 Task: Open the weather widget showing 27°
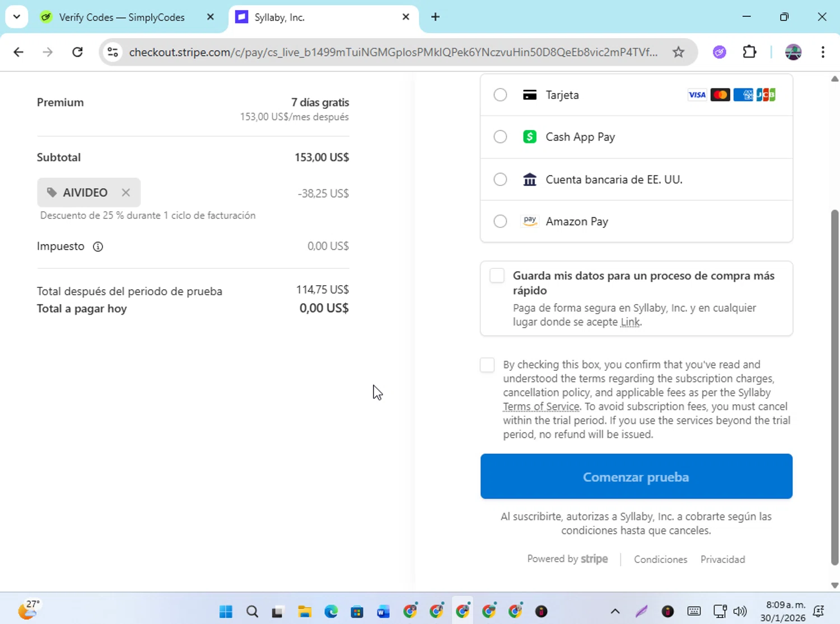click(29, 609)
